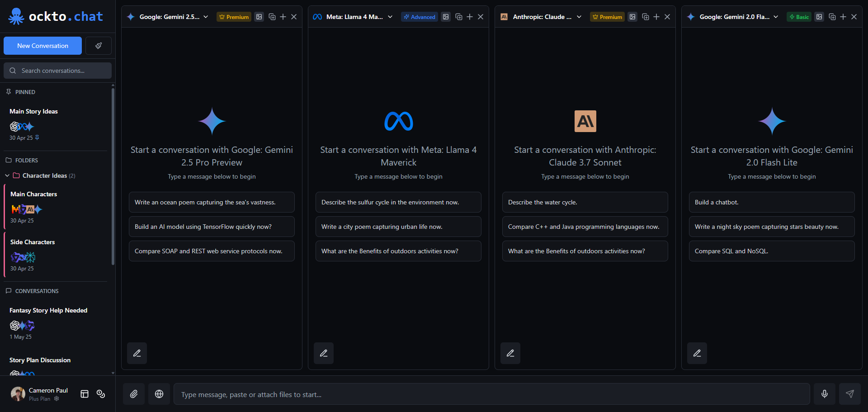The image size is (868, 412).
Task: Click the Premium badge in Gemini 2.5 panel
Action: (x=234, y=17)
